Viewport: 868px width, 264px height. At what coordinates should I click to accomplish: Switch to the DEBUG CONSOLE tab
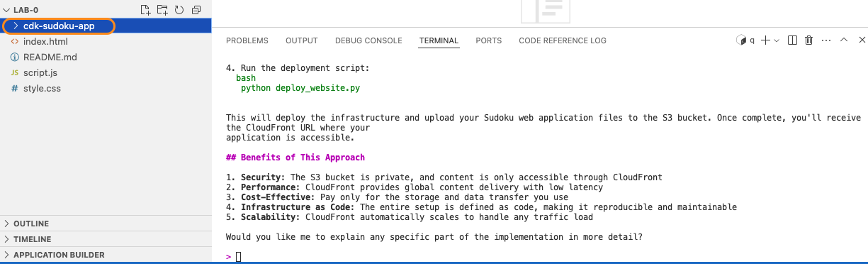[x=368, y=40]
